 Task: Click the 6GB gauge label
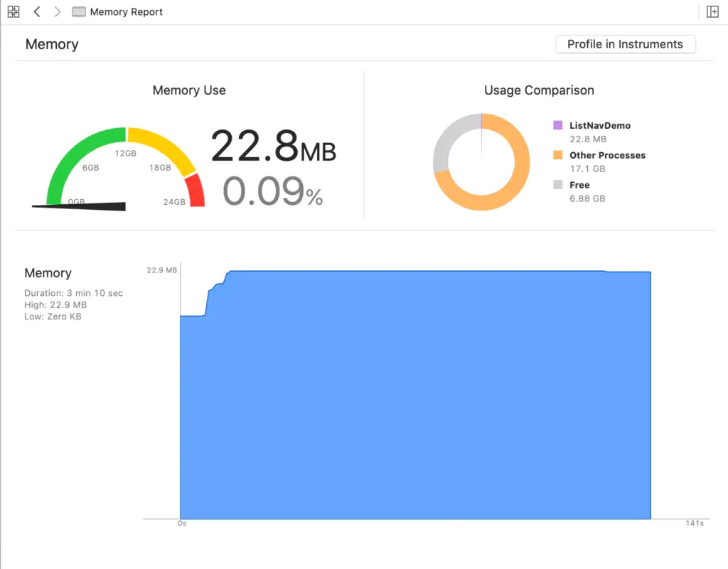pyautogui.click(x=90, y=168)
